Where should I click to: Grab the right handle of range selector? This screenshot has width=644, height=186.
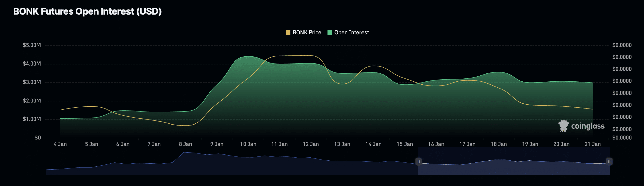click(x=609, y=162)
